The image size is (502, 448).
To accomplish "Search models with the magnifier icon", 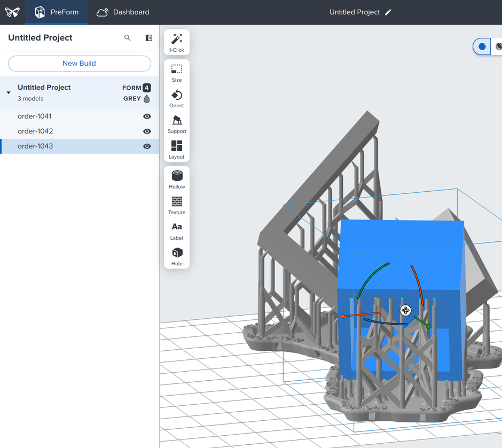I will (x=128, y=38).
